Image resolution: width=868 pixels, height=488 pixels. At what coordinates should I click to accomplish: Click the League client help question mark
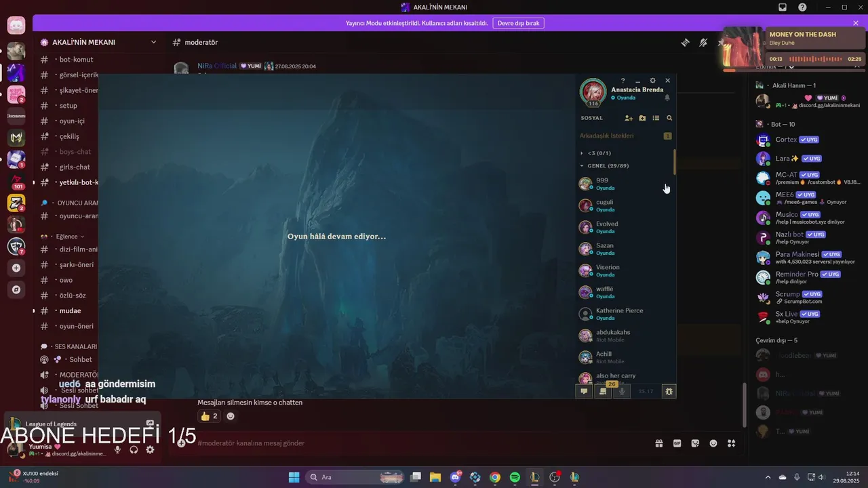[623, 81]
